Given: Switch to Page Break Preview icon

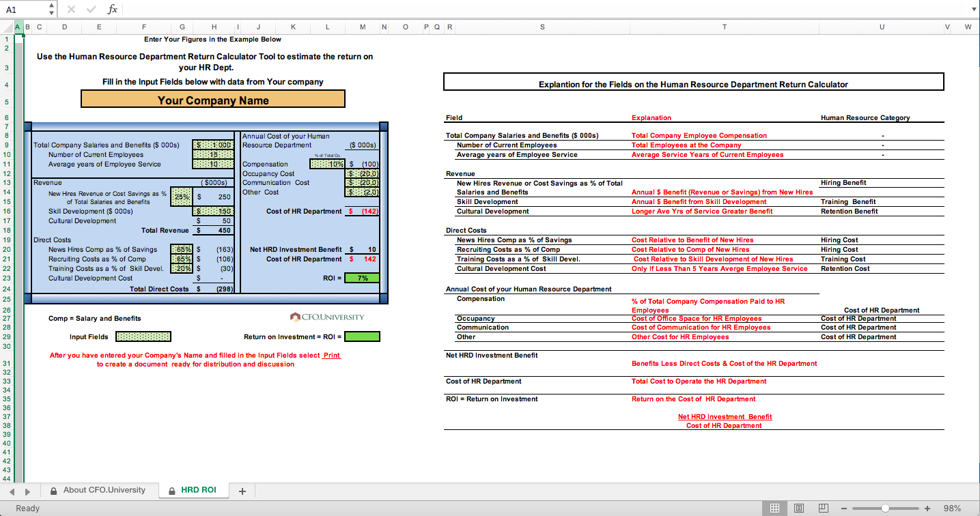Looking at the screenshot, I should pyautogui.click(x=824, y=508).
